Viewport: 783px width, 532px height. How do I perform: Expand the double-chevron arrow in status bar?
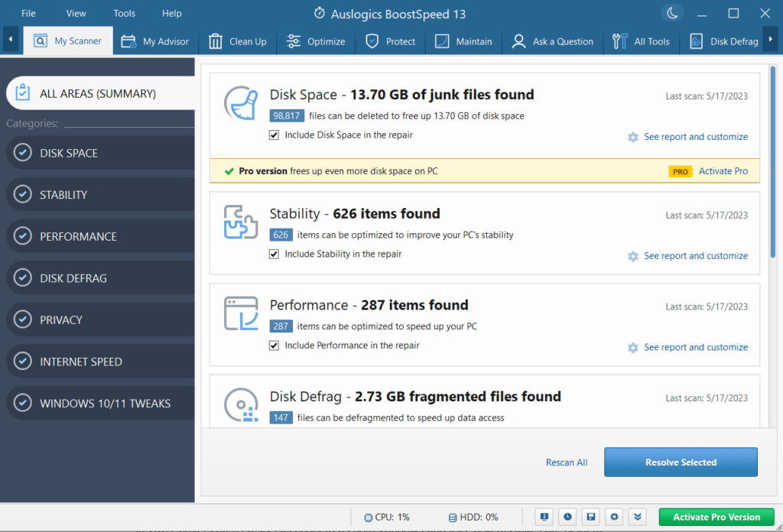click(638, 517)
